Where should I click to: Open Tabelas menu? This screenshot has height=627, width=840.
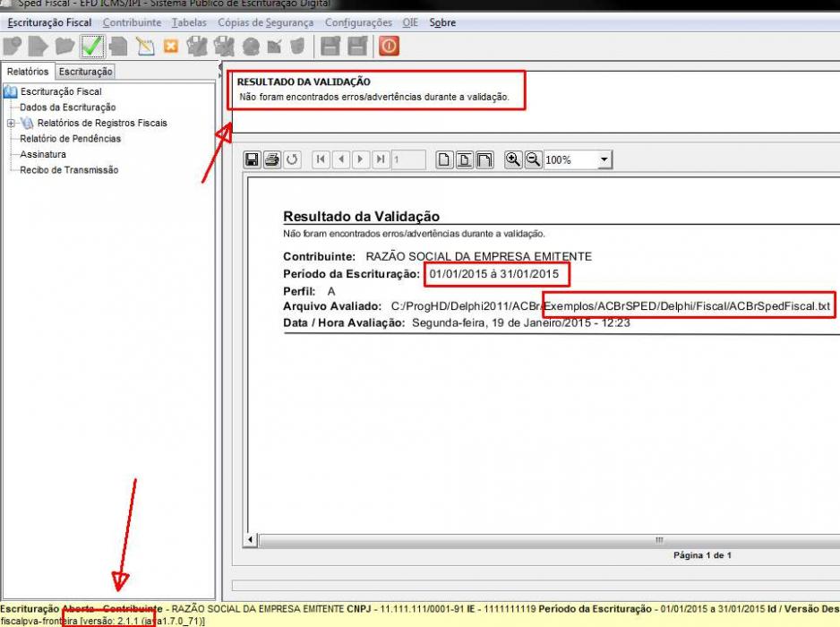189,22
